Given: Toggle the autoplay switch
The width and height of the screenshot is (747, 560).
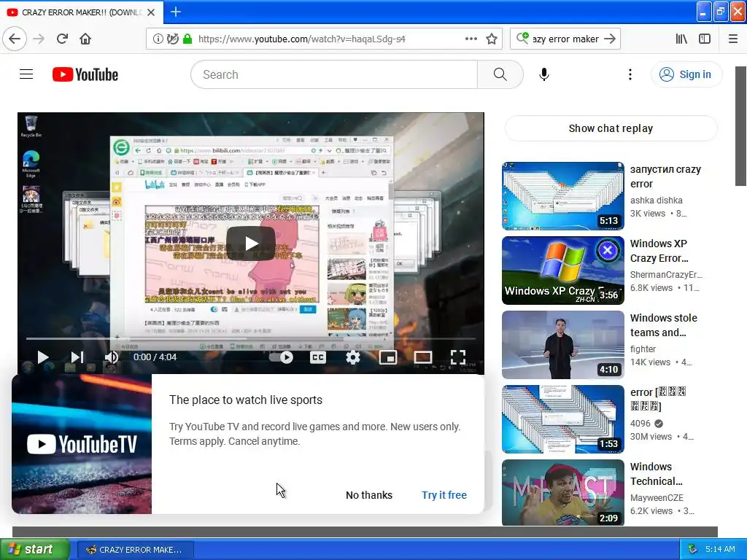Looking at the screenshot, I should point(281,357).
